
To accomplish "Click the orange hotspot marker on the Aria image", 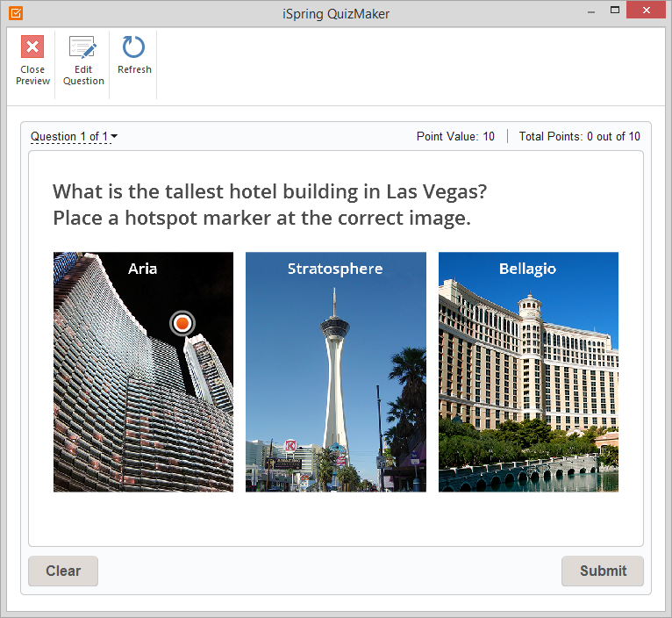I will click(182, 323).
